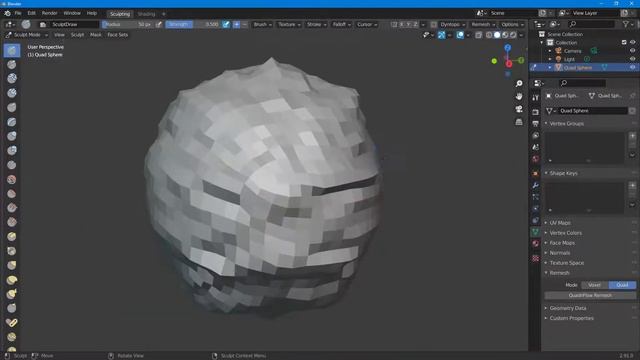The height and width of the screenshot is (360, 640).
Task: Expand the Geometry Data panel
Action: (567, 308)
